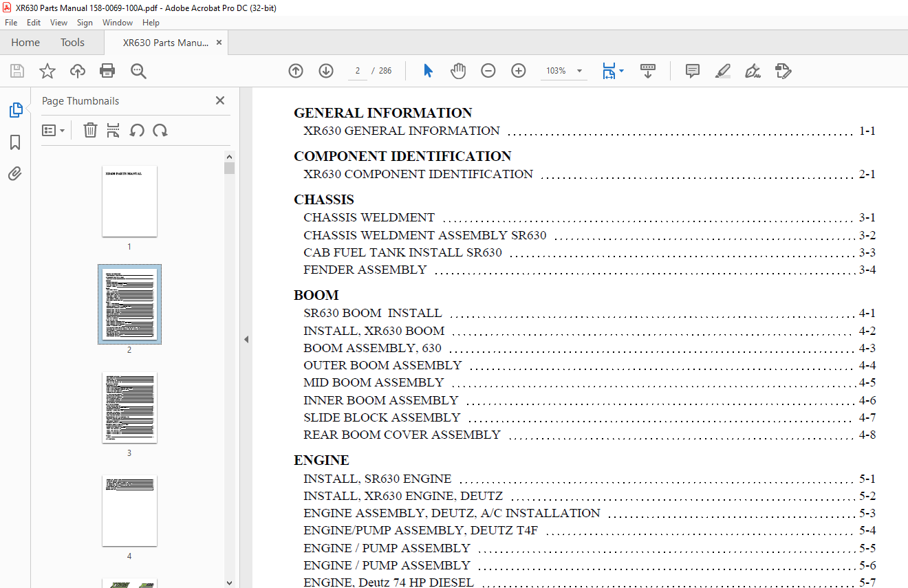
Task: Click FENDER ASSEMBLY contents entry
Action: pyautogui.click(x=589, y=270)
